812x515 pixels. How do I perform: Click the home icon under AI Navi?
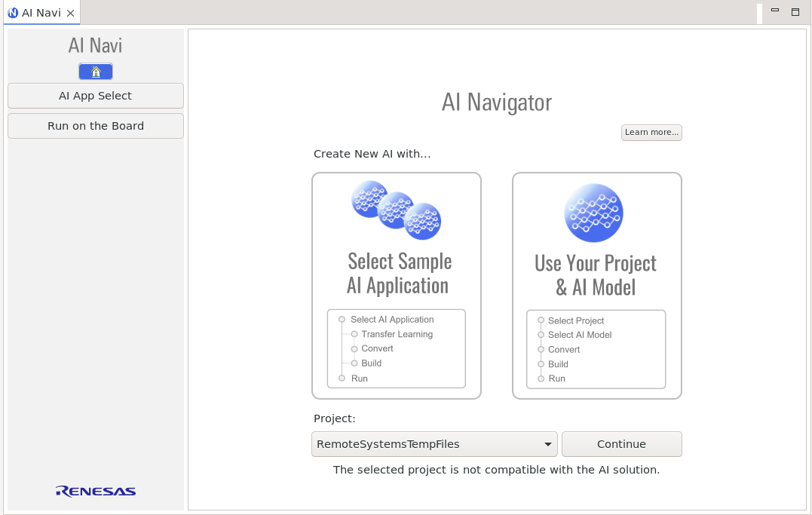[x=96, y=72]
